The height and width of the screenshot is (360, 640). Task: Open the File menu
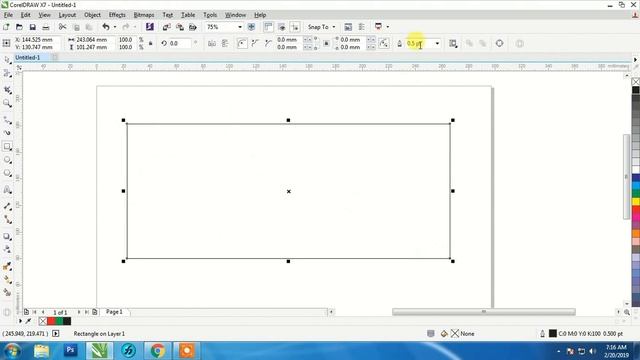pos(8,15)
